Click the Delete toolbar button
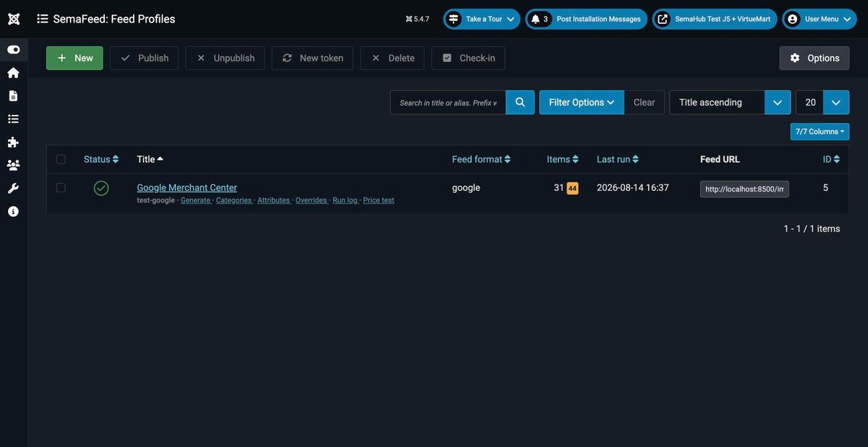The image size is (868, 447). click(x=392, y=58)
